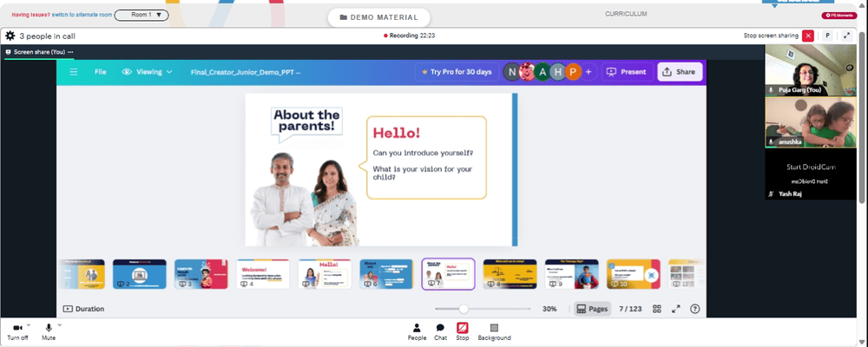
Task: Open the People panel
Action: (x=417, y=332)
